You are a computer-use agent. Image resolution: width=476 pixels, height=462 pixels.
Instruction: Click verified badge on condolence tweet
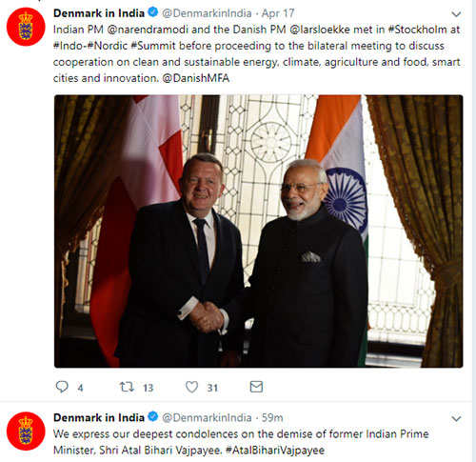pyautogui.click(x=153, y=416)
